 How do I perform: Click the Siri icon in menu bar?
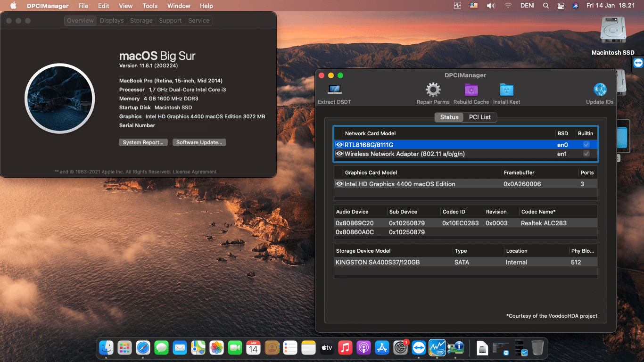point(575,6)
